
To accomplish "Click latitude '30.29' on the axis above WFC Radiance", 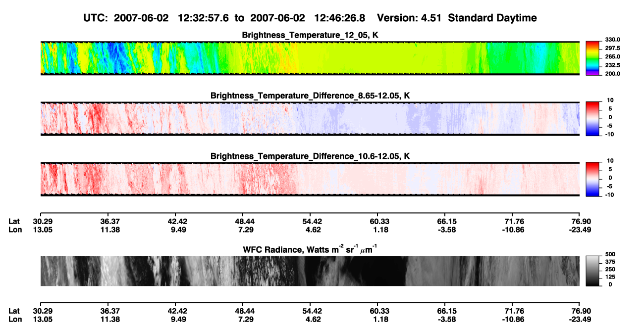I will tap(43, 221).
